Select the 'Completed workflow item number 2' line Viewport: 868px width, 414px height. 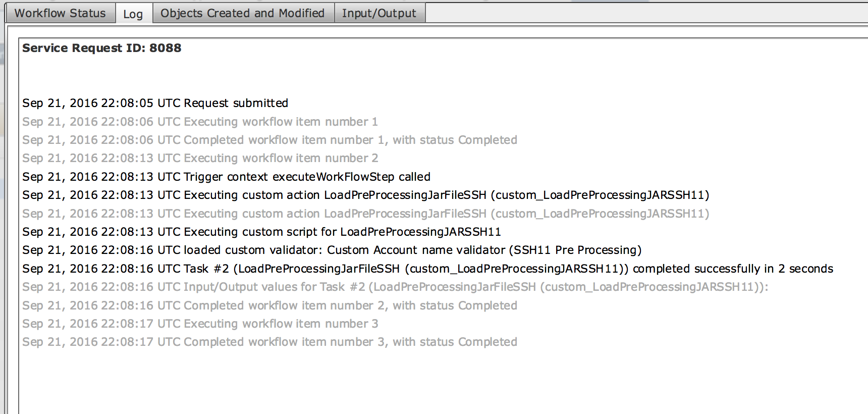coord(269,305)
